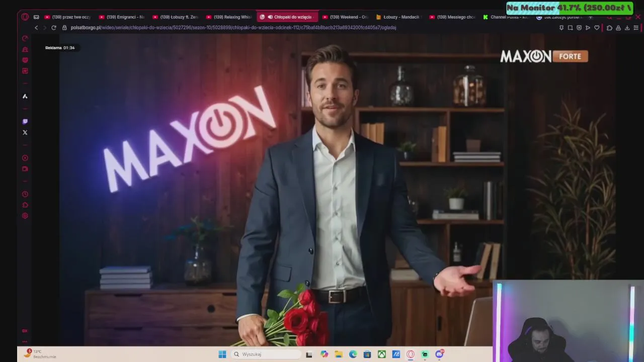Click the GX corner icon near sidebar bottom
This screenshot has height=362, width=644.
pyautogui.click(x=25, y=331)
